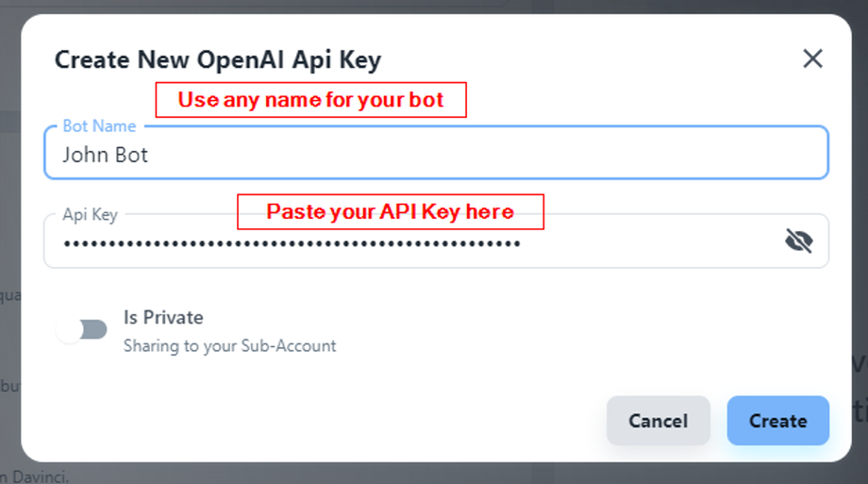Click Create to save the API key
868x484 pixels.
777,421
